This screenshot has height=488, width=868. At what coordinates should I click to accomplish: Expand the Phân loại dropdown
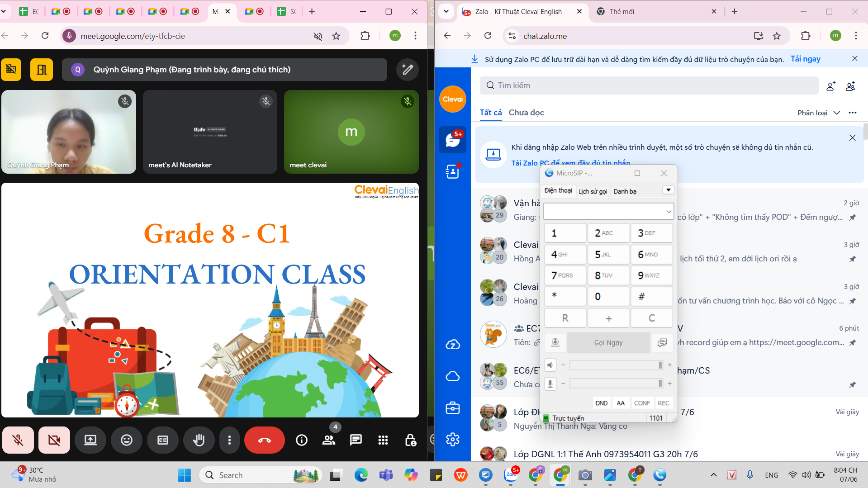tap(819, 113)
